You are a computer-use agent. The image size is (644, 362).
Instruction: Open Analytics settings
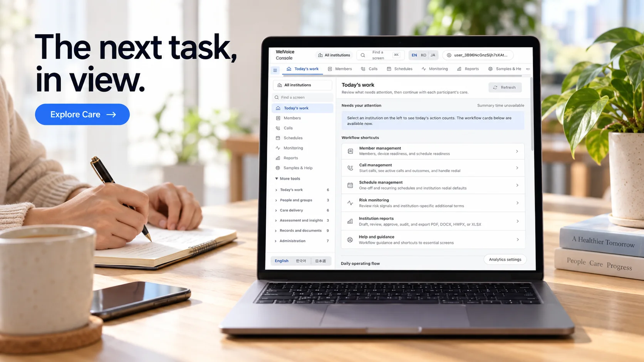click(505, 260)
